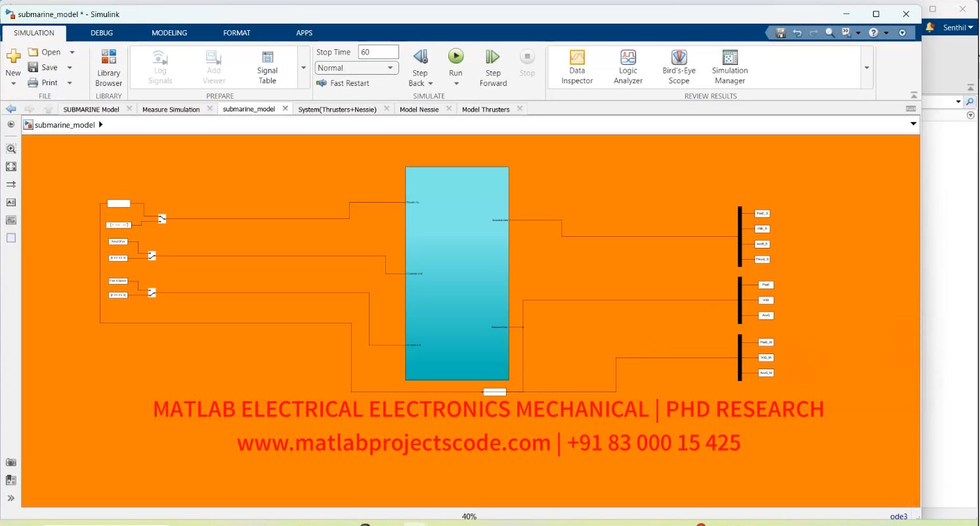This screenshot has height=526, width=980.
Task: Open the Bird's-Eye Scope
Action: (x=678, y=66)
